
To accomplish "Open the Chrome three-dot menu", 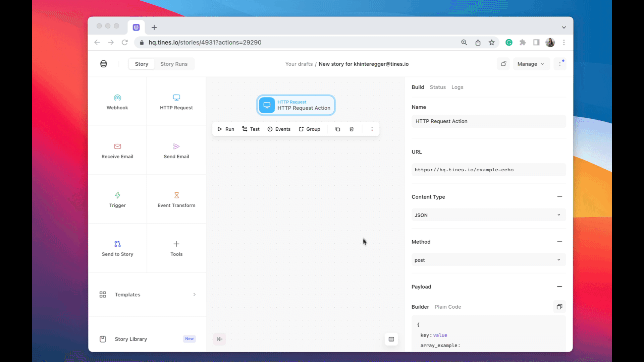I will tap(564, 42).
